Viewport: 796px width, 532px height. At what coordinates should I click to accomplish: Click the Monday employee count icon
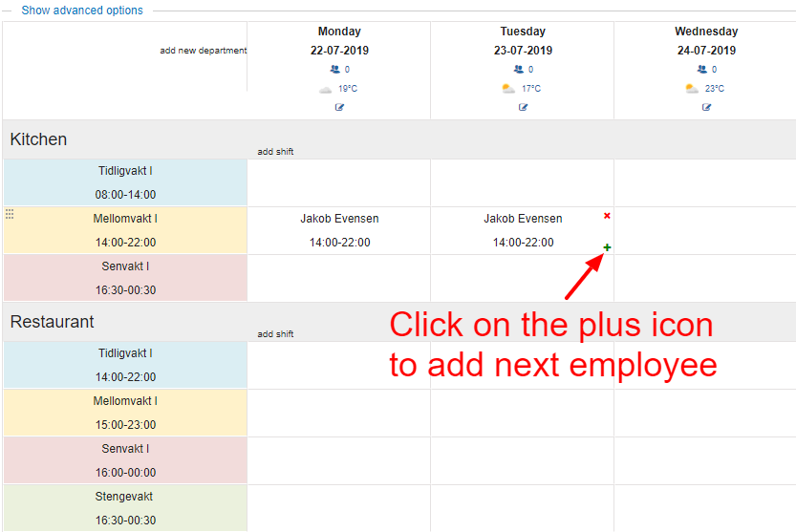[x=334, y=70]
